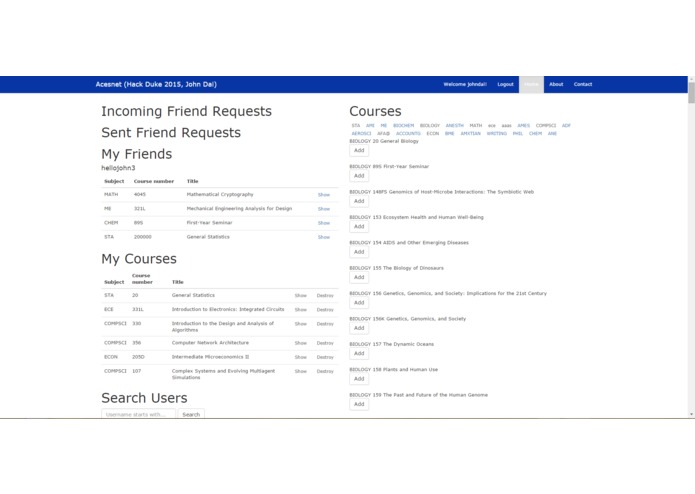Filter courses by ME subject link
Viewport: 695px width, 494px height.
tap(384, 125)
